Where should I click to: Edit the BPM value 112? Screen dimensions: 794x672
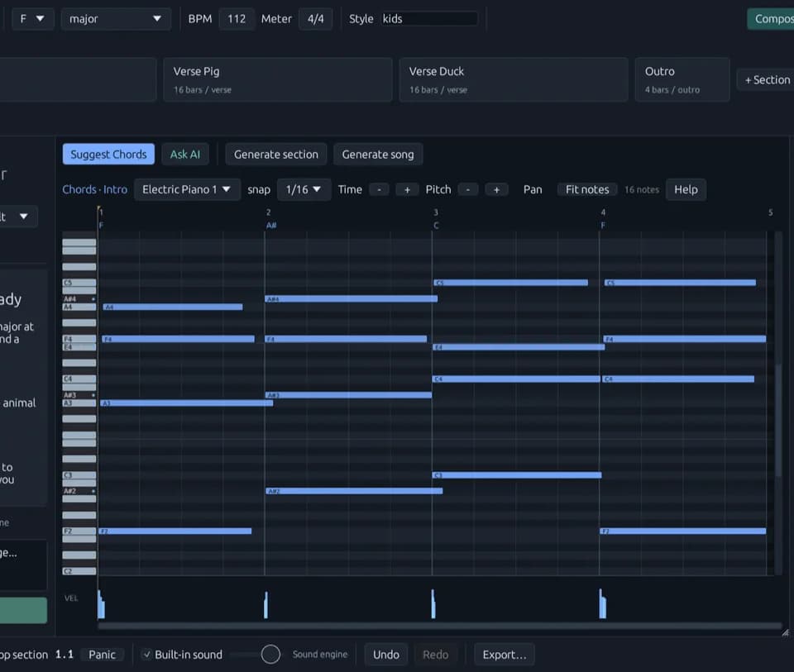[237, 19]
